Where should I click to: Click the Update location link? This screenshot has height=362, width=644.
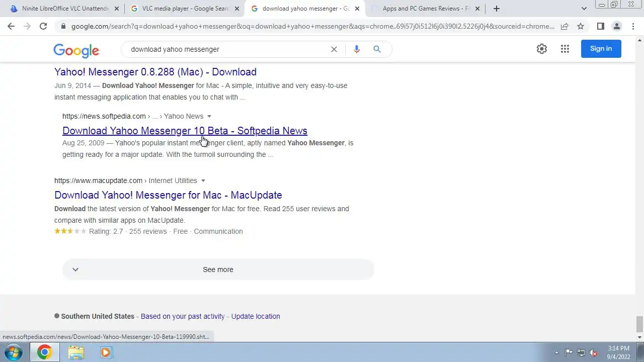point(256,316)
